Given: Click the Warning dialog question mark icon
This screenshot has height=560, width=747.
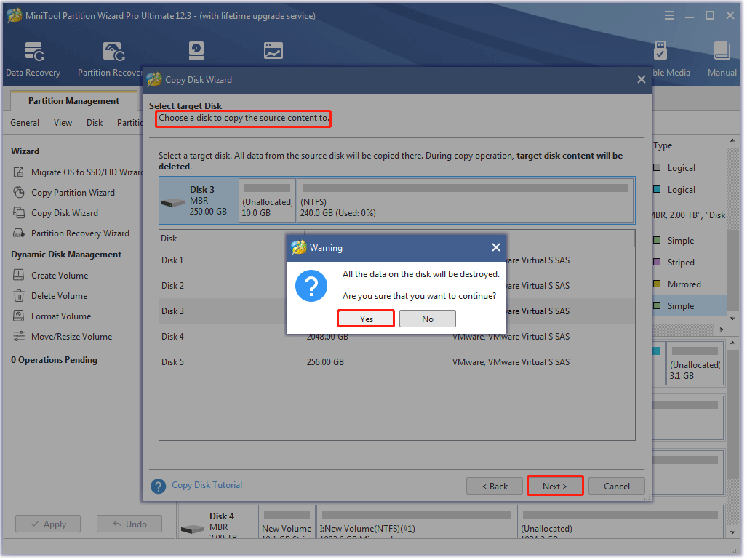Looking at the screenshot, I should (x=313, y=287).
